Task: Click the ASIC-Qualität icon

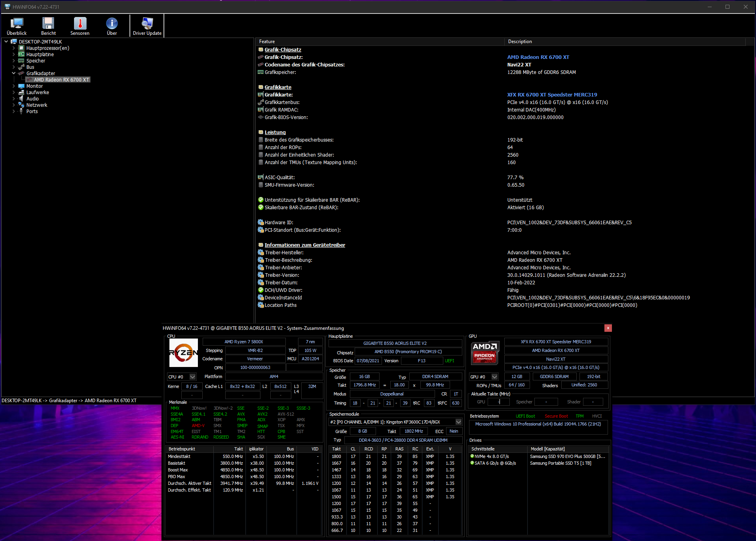Action: point(260,177)
